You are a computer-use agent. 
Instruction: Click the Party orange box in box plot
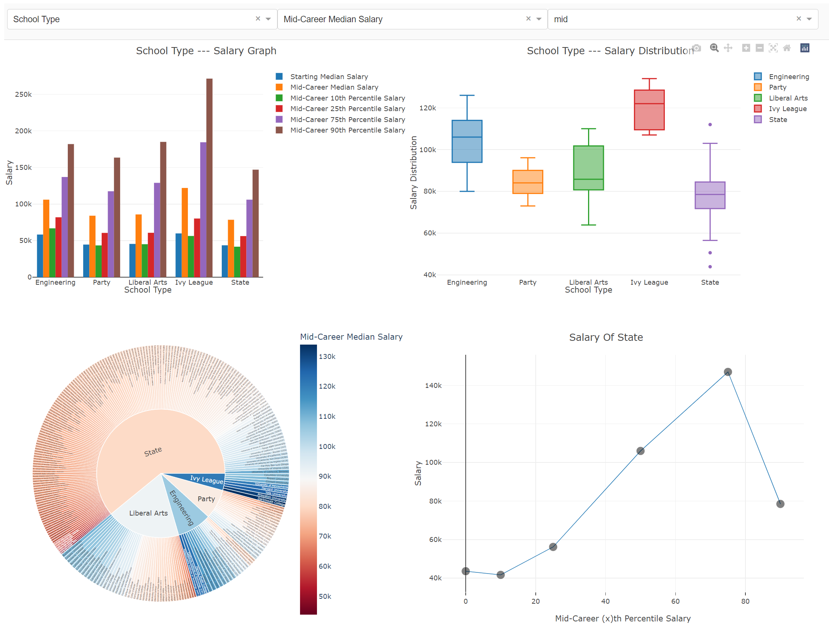(x=527, y=182)
